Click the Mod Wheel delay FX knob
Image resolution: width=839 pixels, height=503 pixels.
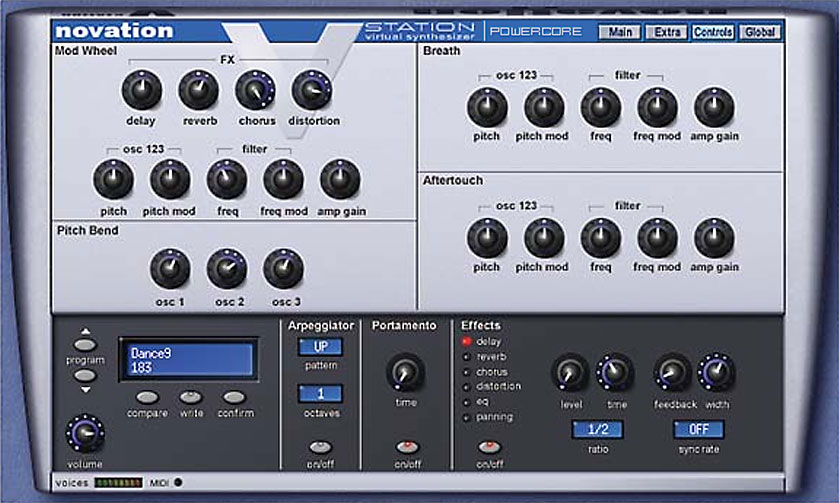(x=141, y=91)
